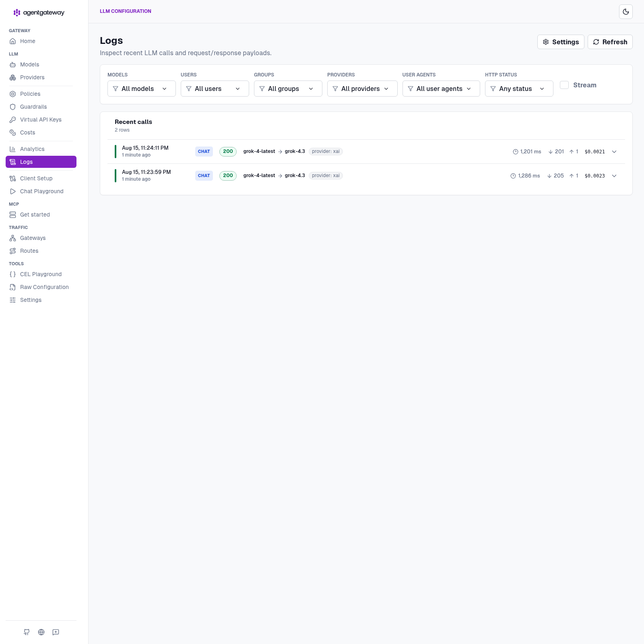The image size is (644, 644).
Task: Click provider: xai tag on 11:24:11 PM row
Action: coord(326,151)
